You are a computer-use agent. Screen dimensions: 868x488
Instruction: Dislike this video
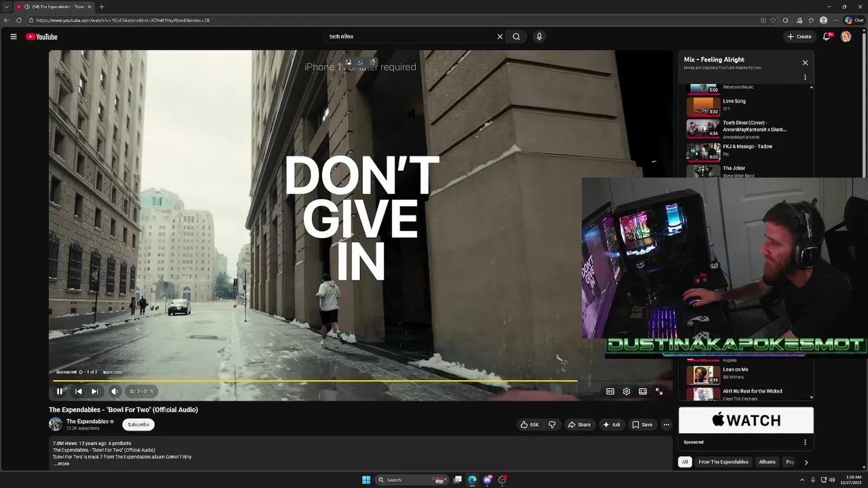click(552, 425)
